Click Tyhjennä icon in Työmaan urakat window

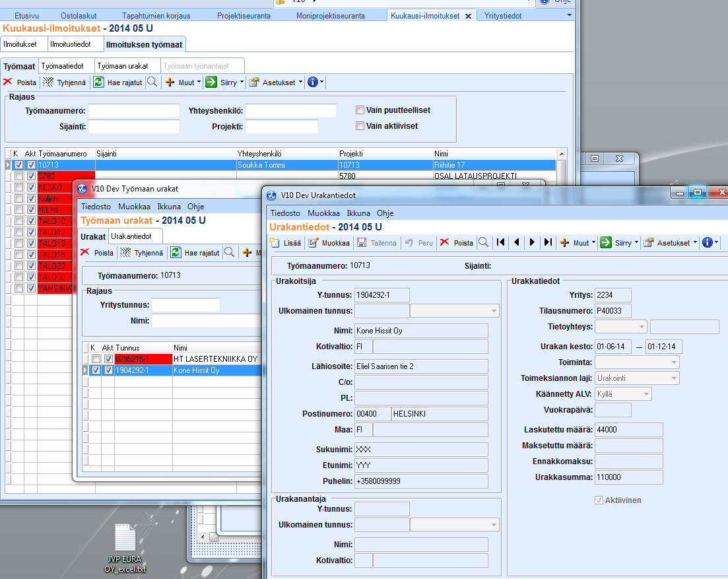click(125, 252)
